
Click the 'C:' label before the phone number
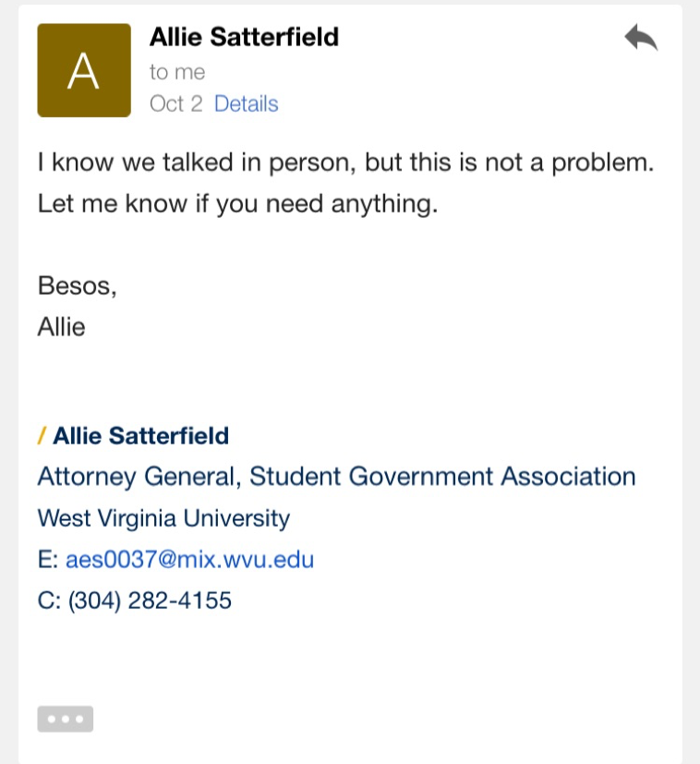49,600
